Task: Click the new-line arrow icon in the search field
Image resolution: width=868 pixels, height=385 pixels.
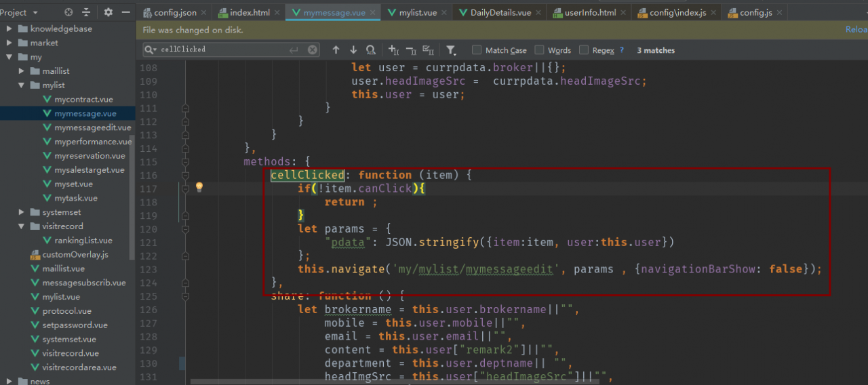Action: point(294,49)
